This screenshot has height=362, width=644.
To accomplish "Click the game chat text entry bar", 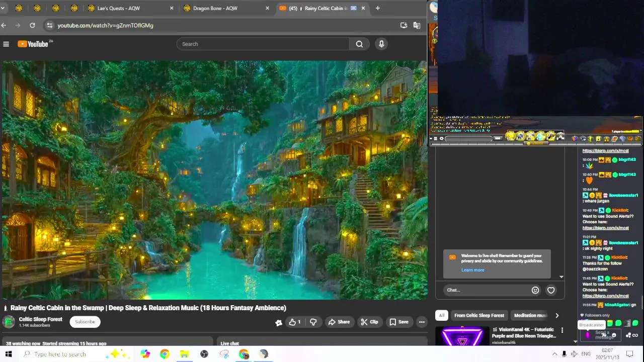I will point(468,139).
